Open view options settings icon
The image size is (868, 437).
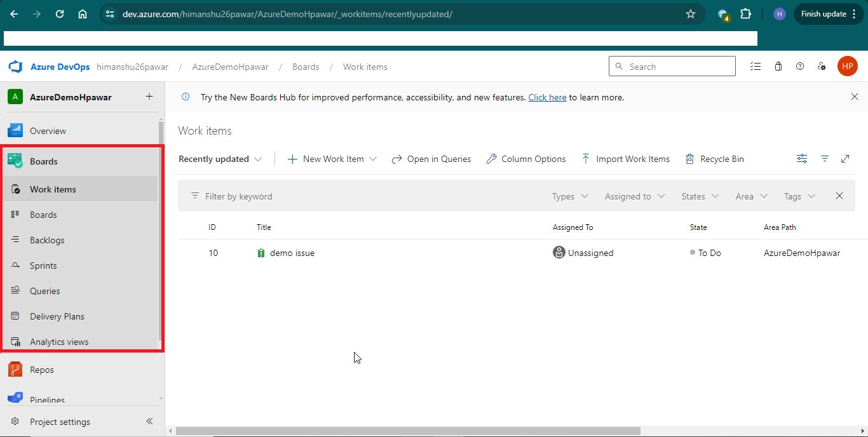point(802,159)
